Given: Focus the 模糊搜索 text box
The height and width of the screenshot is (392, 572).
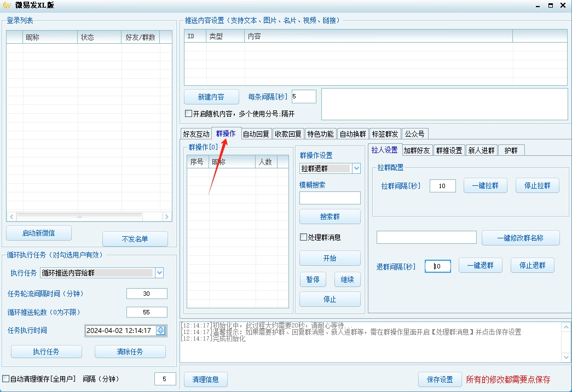Looking at the screenshot, I should tap(330, 198).
